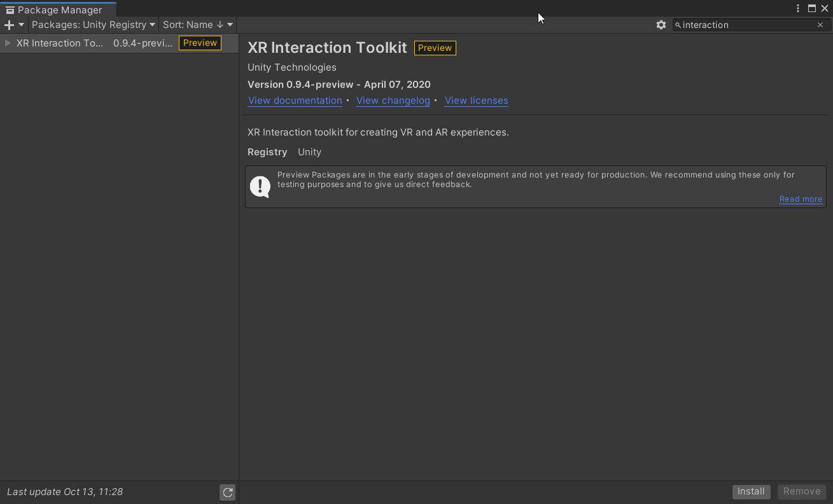The height and width of the screenshot is (504, 833).
Task: Click the Preview tag beside the title
Action: click(x=435, y=48)
